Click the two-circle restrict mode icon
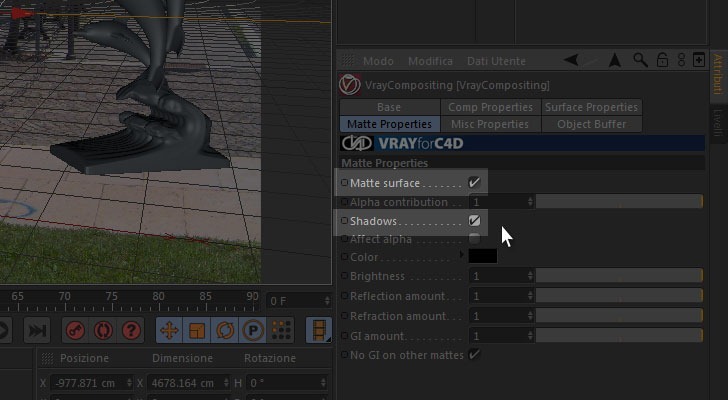Screen dimensions: 728x400 click(681, 60)
